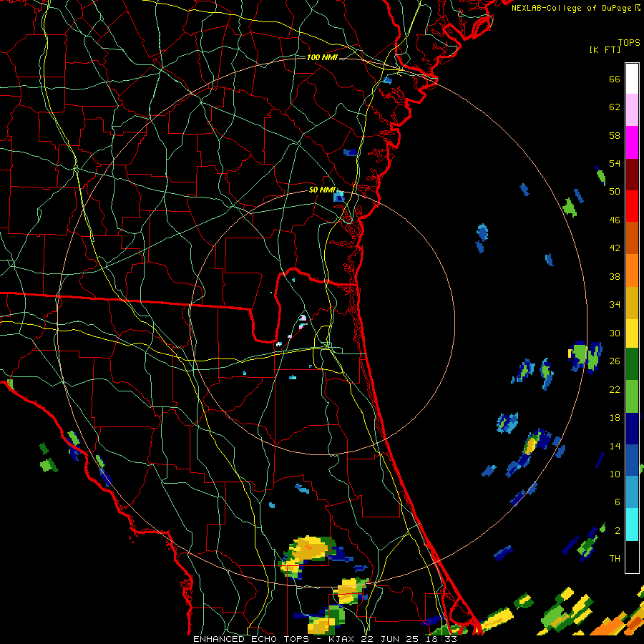Click the 62 legend value
The image size is (644, 644).
pos(615,107)
